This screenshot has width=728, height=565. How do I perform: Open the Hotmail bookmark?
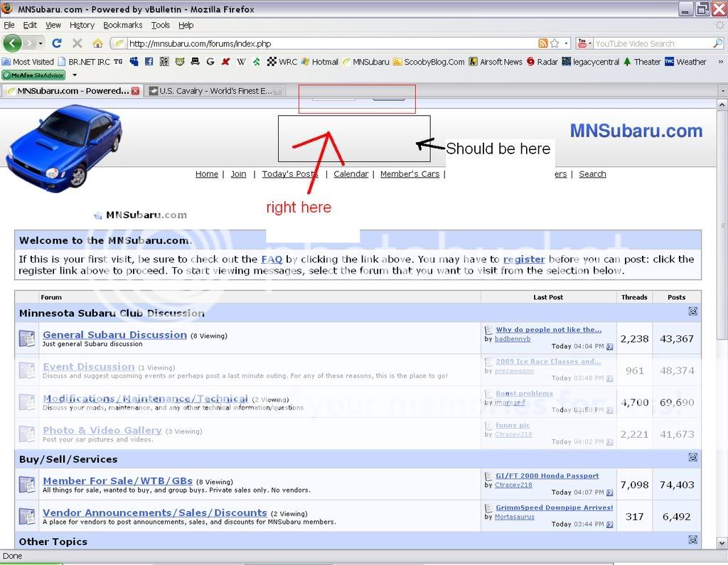pyautogui.click(x=320, y=62)
